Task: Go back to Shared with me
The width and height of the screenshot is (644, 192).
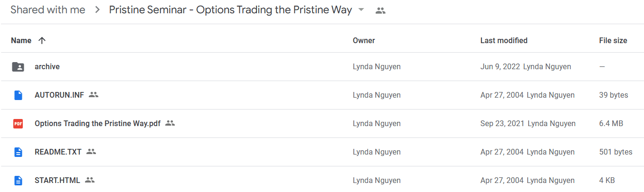Action: (x=48, y=10)
